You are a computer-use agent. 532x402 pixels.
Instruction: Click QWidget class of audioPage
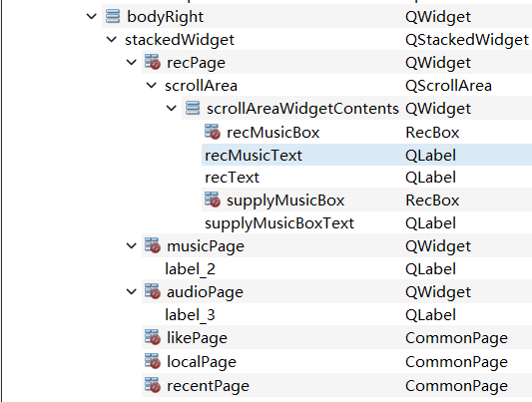point(438,292)
